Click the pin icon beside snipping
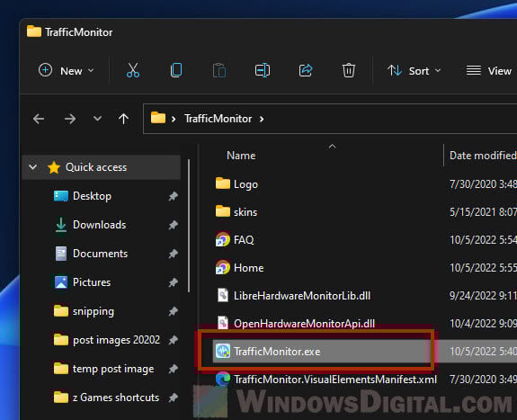517x420 pixels. pos(174,311)
